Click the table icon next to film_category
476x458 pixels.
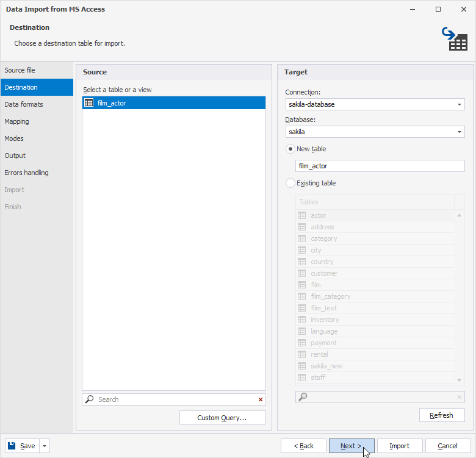301,296
